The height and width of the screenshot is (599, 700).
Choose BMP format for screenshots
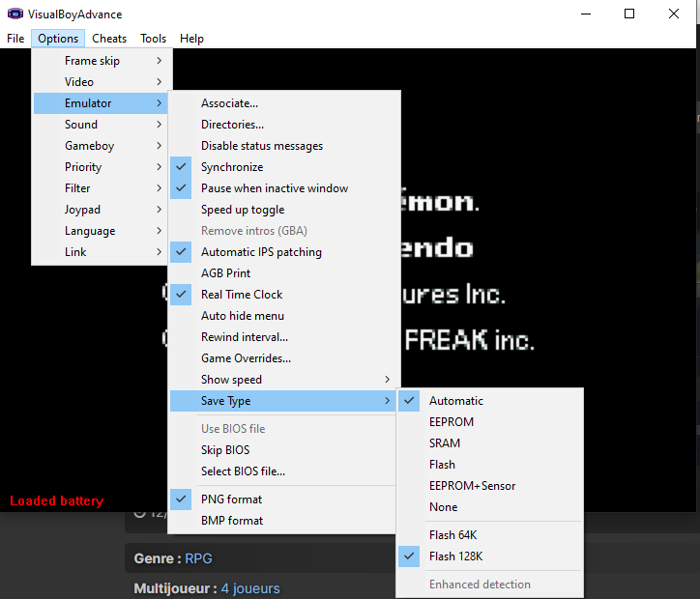[x=231, y=521]
